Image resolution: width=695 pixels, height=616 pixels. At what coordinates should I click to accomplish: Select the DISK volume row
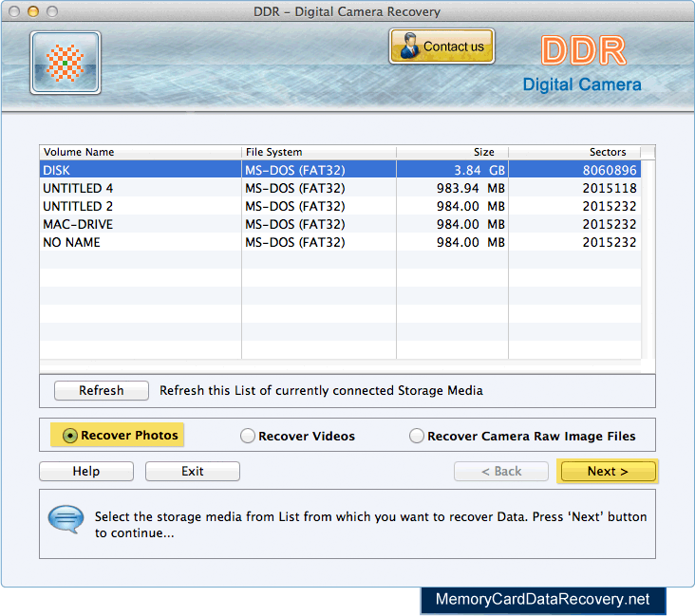point(340,170)
